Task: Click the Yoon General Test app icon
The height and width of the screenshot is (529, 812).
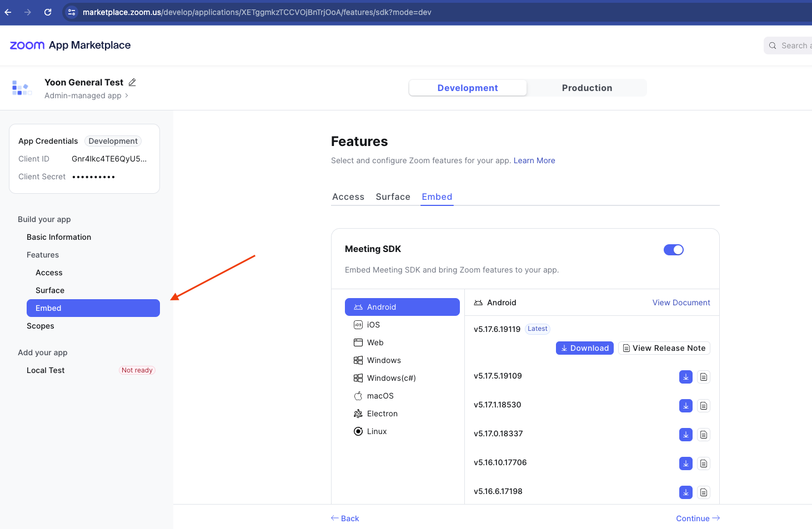Action: 22,88
